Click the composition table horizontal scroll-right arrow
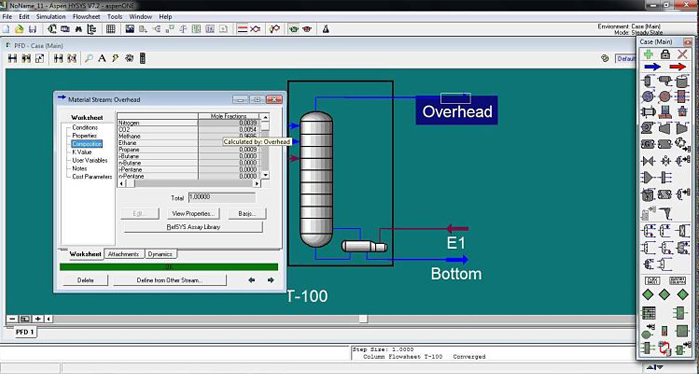The height and width of the screenshot is (380, 699). coord(256,183)
